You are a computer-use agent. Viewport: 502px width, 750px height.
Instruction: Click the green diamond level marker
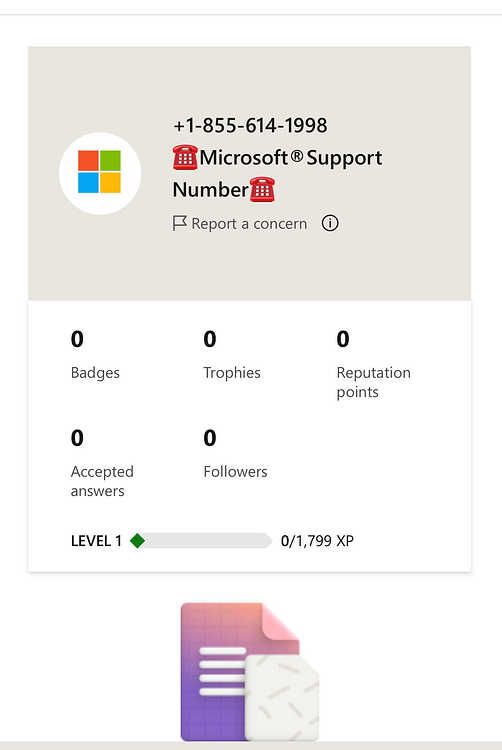pyautogui.click(x=137, y=540)
